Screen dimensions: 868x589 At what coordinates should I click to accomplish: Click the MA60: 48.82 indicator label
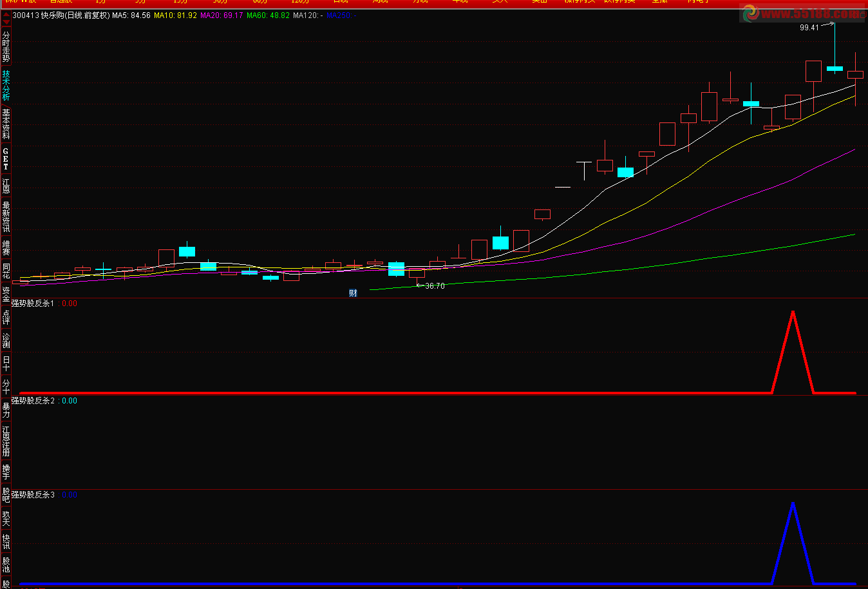point(268,15)
